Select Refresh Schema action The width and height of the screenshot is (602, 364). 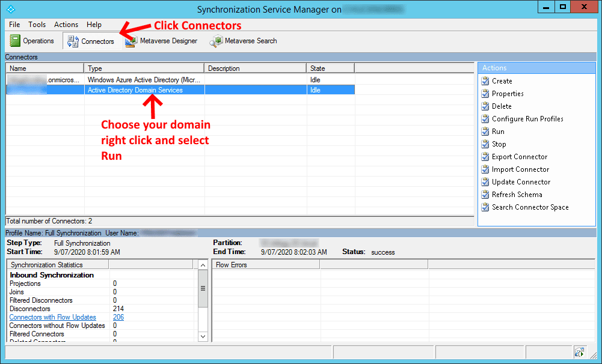(x=517, y=195)
